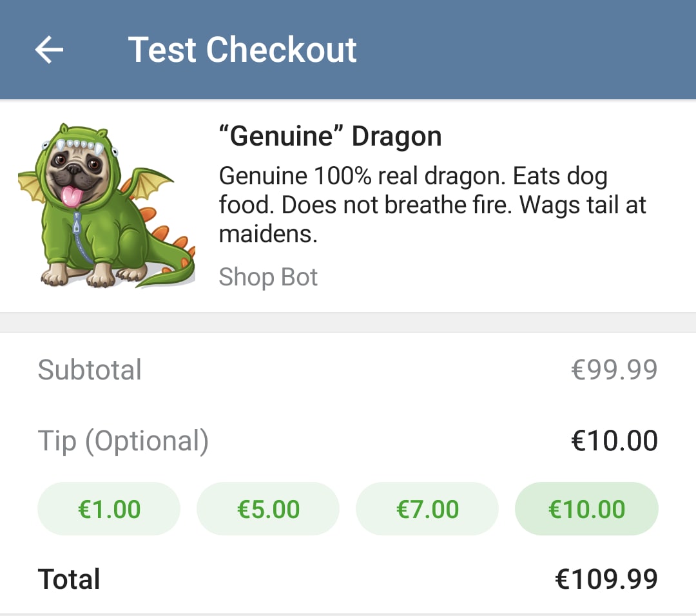Tap the pug's pink tongue in image
This screenshot has height=616, width=696.
pos(71,195)
